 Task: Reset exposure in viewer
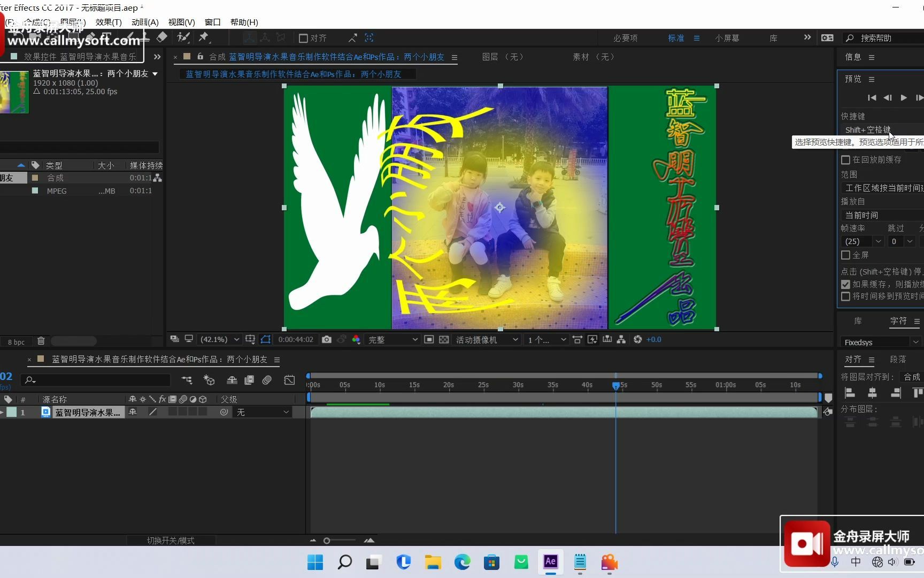(x=637, y=339)
